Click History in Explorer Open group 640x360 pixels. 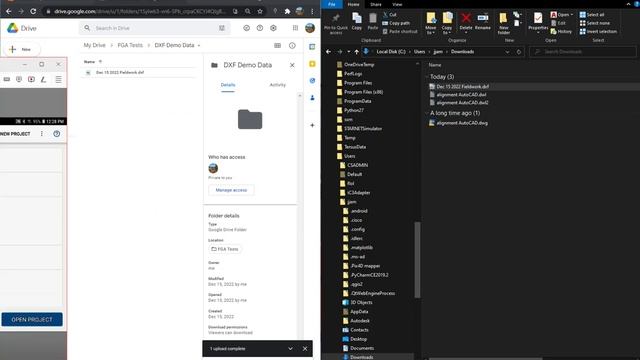pyautogui.click(x=562, y=31)
